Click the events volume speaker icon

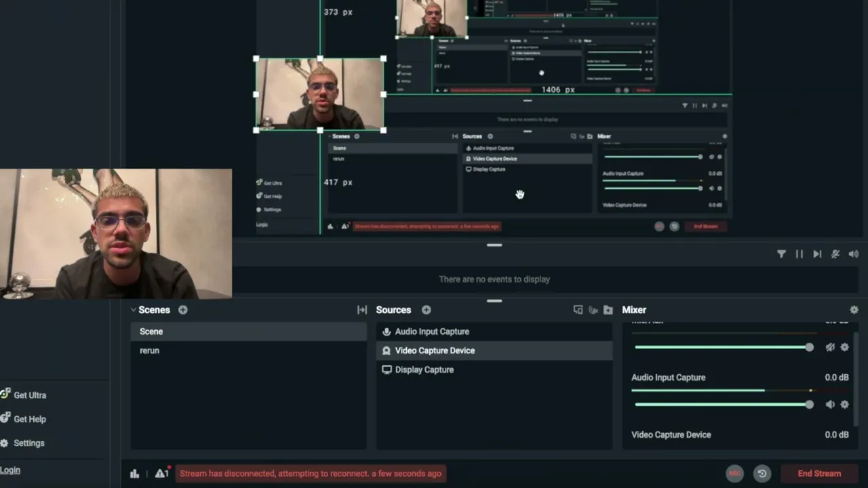pos(853,254)
